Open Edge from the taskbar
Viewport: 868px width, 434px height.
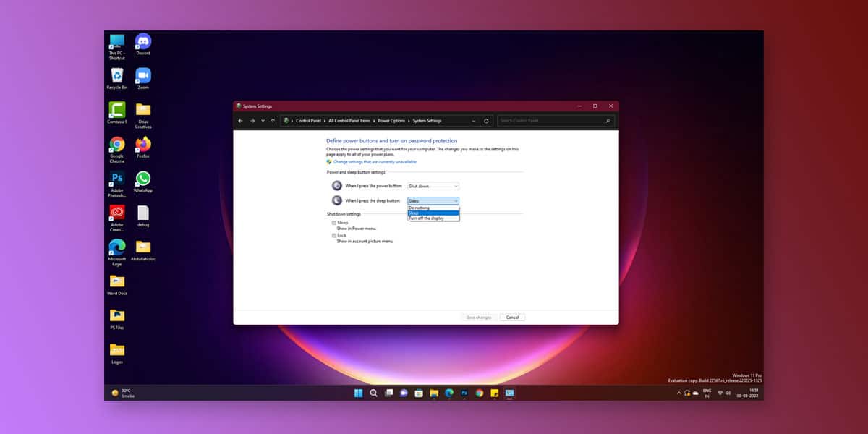[x=449, y=393]
